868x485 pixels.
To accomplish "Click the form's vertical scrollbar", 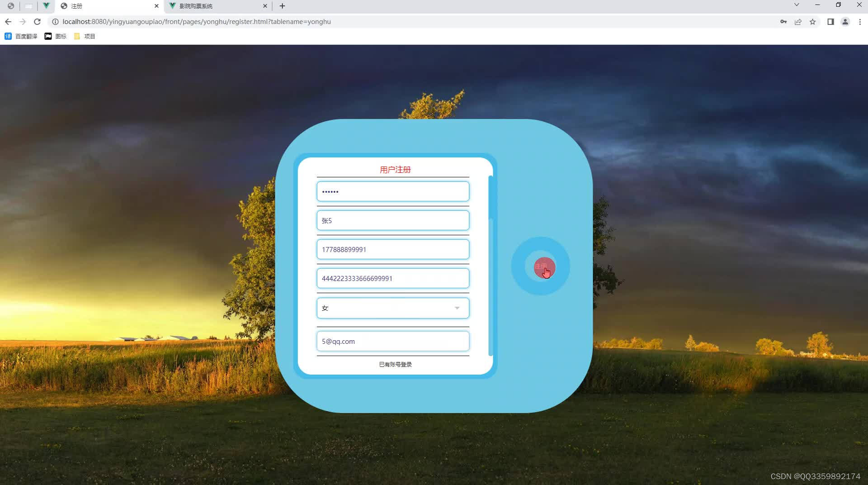I will pos(491,266).
